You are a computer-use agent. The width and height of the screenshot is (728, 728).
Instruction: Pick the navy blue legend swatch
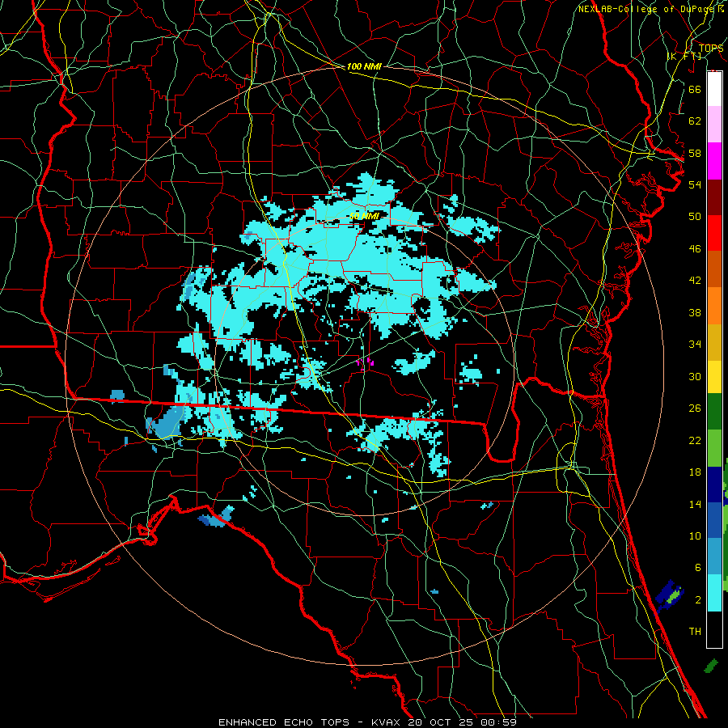click(x=714, y=485)
